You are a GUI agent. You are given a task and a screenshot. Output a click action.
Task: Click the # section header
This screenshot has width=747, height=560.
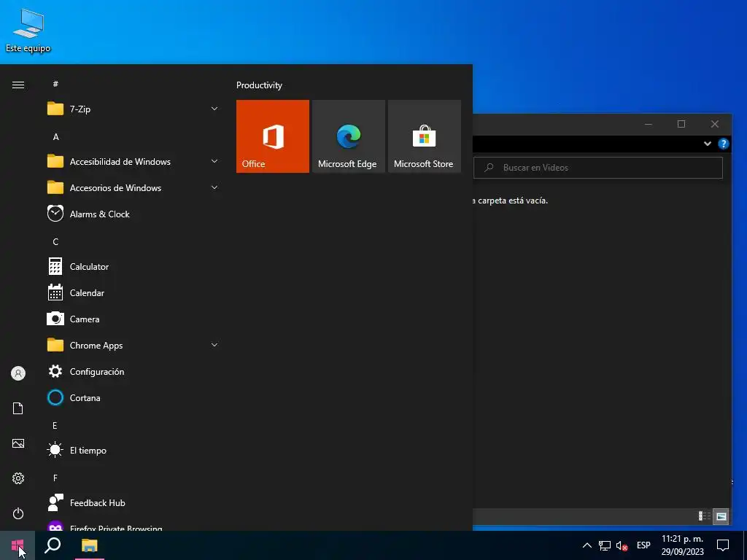click(55, 84)
